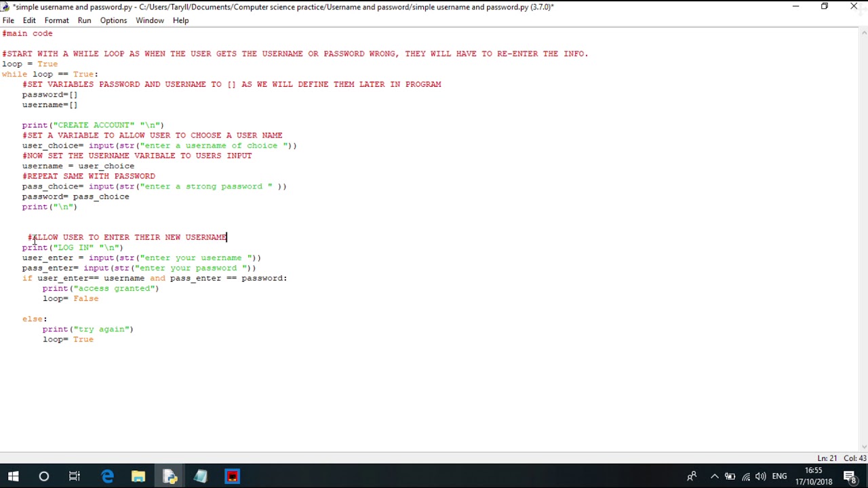Switch input language ENG indicator

tap(780, 476)
